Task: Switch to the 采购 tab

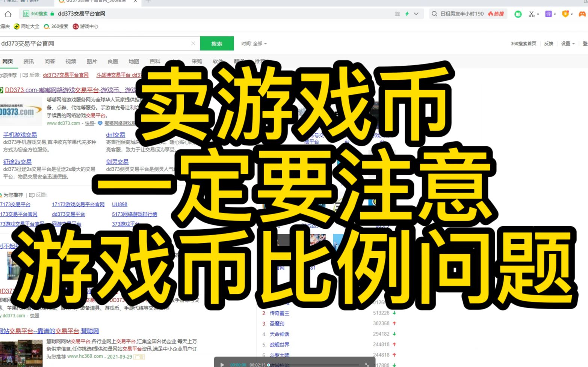Action: [197, 61]
